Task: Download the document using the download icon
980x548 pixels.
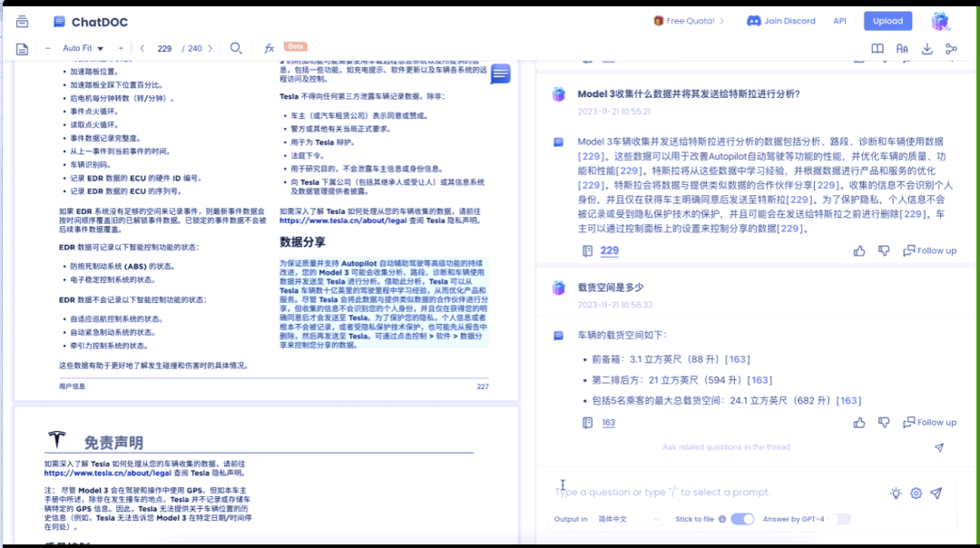Action: [x=927, y=49]
